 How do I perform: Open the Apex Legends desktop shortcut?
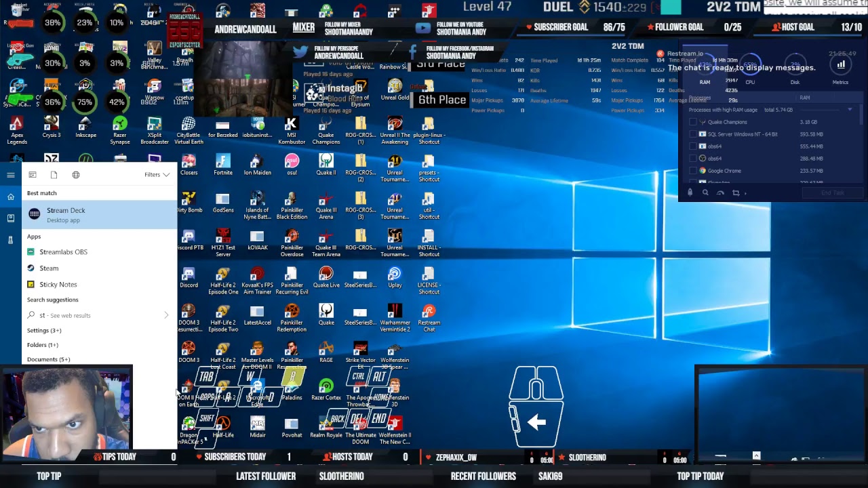click(17, 130)
